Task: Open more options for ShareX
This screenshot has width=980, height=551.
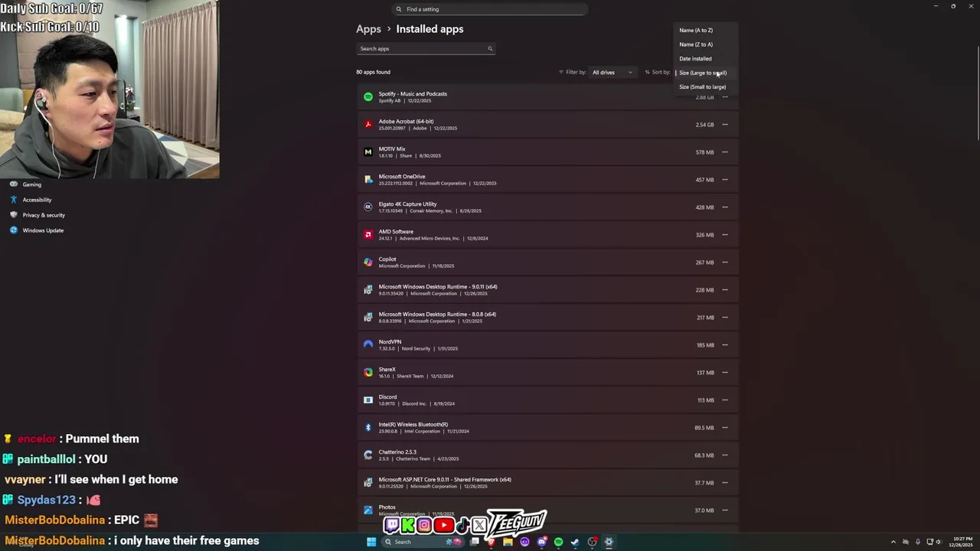Action: [x=725, y=373]
